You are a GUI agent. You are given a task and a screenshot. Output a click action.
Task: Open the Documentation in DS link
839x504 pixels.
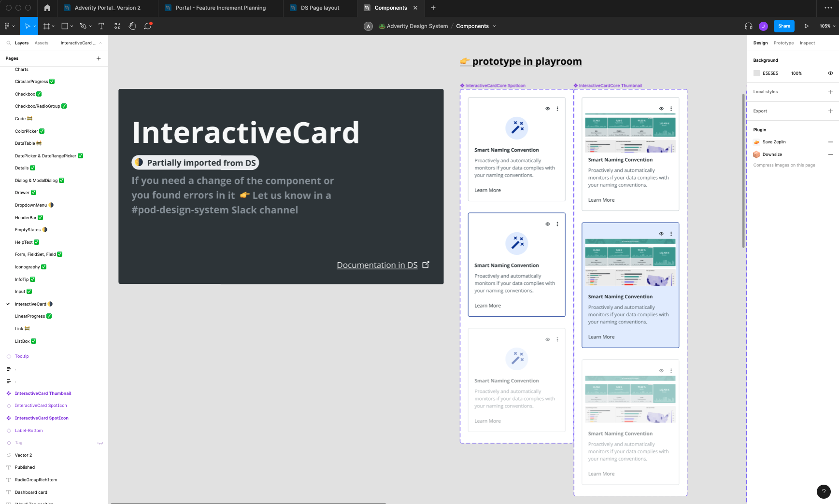(377, 265)
